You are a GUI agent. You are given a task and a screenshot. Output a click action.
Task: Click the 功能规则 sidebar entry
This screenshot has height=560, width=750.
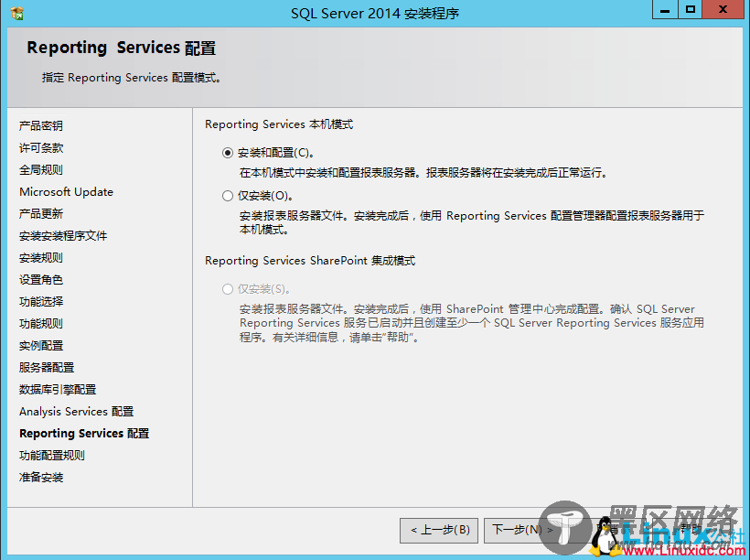click(x=41, y=324)
